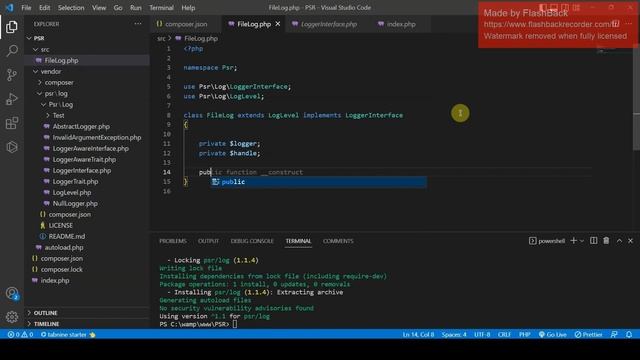The width and height of the screenshot is (640, 360).
Task: Open the Explorer view icon
Action: [x=12, y=27]
